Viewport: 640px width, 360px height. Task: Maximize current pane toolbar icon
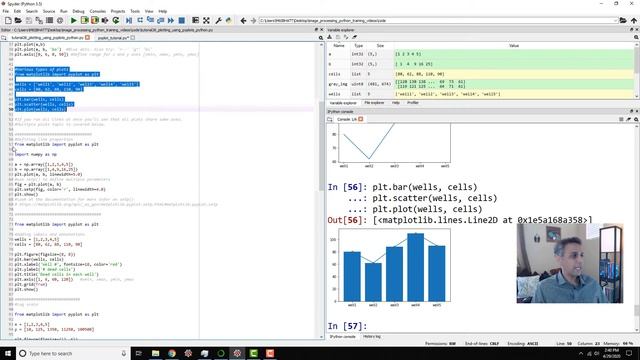coord(196,20)
